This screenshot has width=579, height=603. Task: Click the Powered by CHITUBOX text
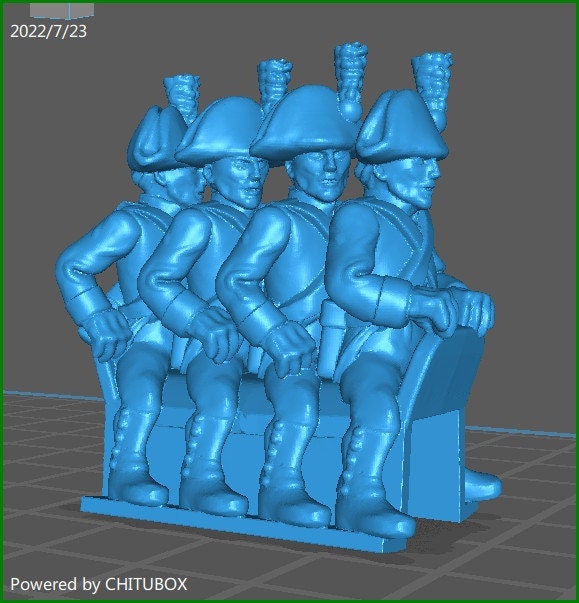tap(99, 584)
